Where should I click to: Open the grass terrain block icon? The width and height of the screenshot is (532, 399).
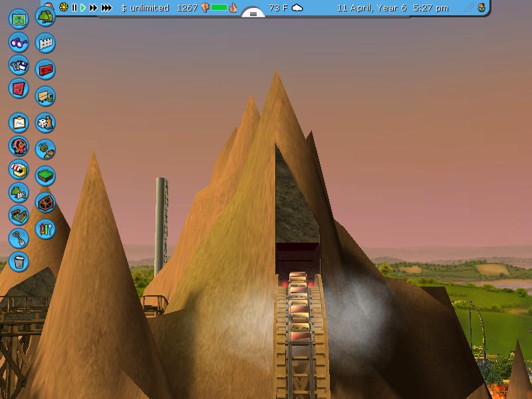pos(45,176)
